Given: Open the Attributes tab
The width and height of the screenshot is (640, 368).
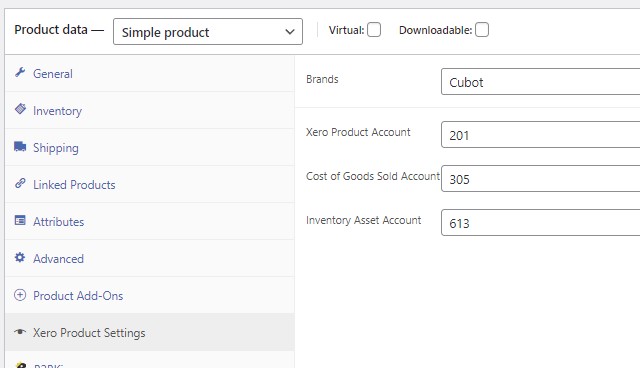Looking at the screenshot, I should coord(150,222).
